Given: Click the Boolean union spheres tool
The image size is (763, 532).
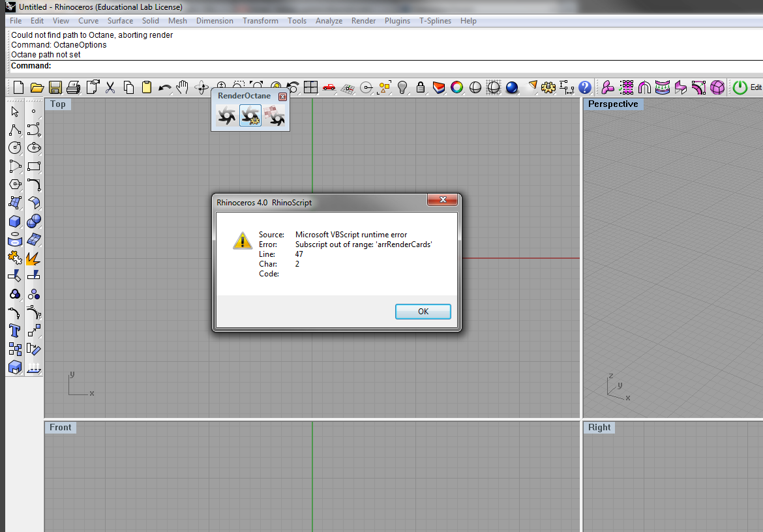Looking at the screenshot, I should coord(33,221).
